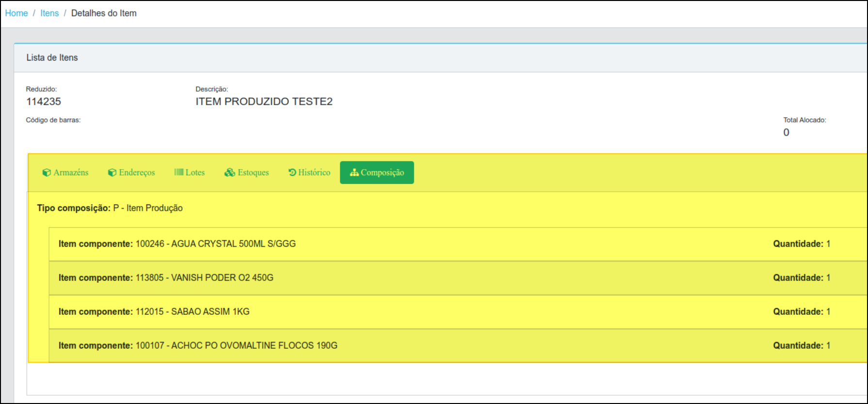This screenshot has width=868, height=404.
Task: Click the Descrição field label
Action: click(212, 89)
